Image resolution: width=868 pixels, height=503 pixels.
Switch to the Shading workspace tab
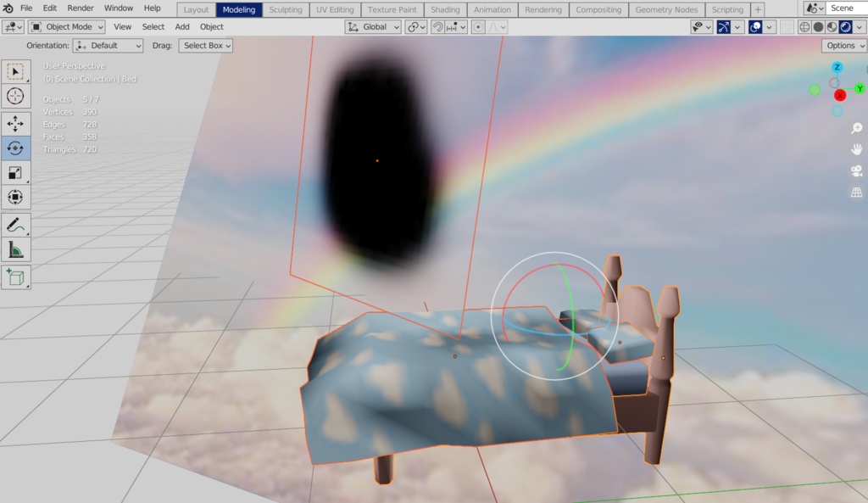coord(445,9)
